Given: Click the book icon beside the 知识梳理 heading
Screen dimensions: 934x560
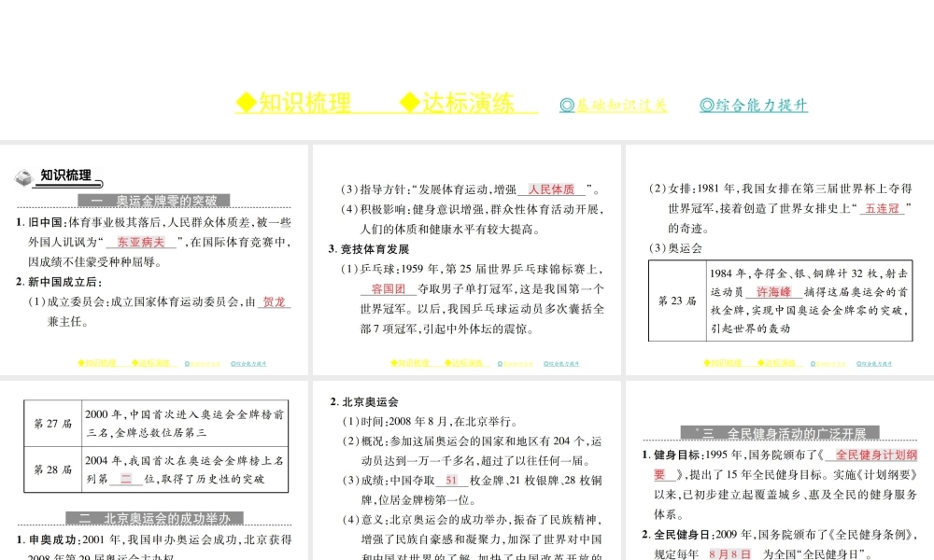Looking at the screenshot, I should 24,177.
